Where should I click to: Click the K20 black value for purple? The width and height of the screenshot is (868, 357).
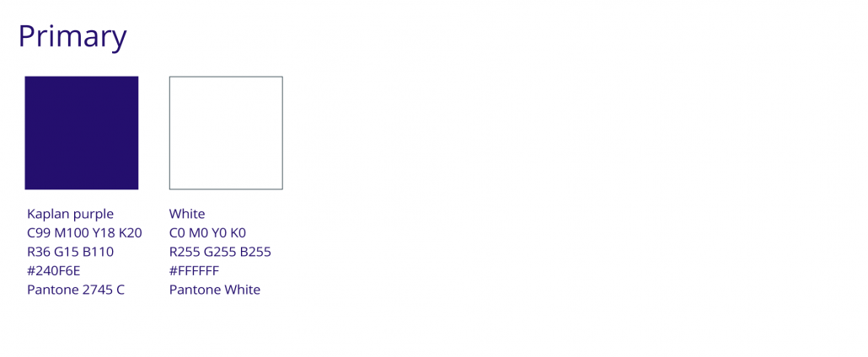[131, 233]
